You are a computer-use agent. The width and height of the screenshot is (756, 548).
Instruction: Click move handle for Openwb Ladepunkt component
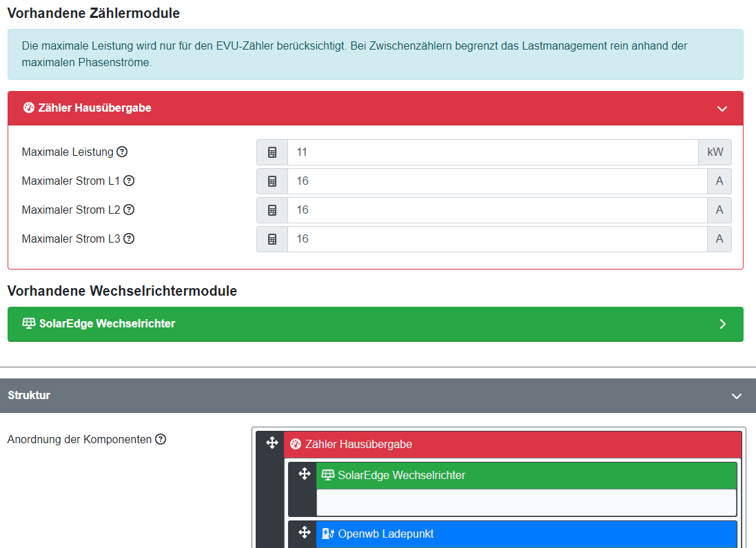(x=304, y=533)
